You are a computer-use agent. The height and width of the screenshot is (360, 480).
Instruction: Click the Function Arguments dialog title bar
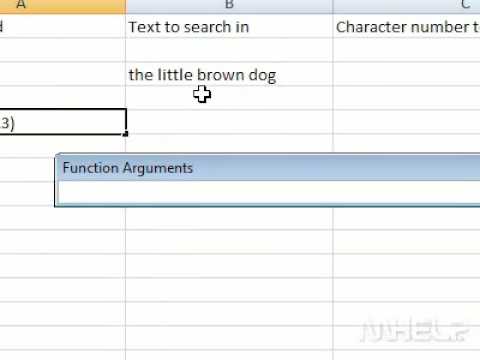pyautogui.click(x=268, y=168)
